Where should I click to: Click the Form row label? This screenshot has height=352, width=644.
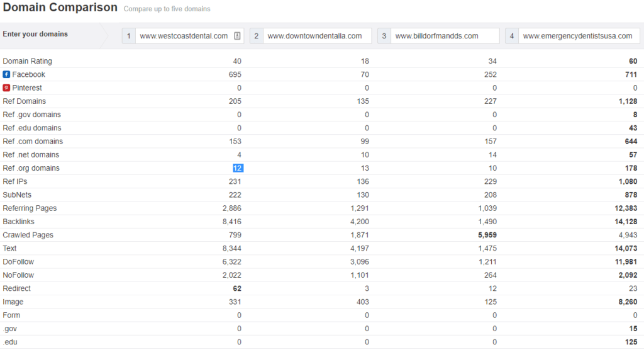click(11, 315)
